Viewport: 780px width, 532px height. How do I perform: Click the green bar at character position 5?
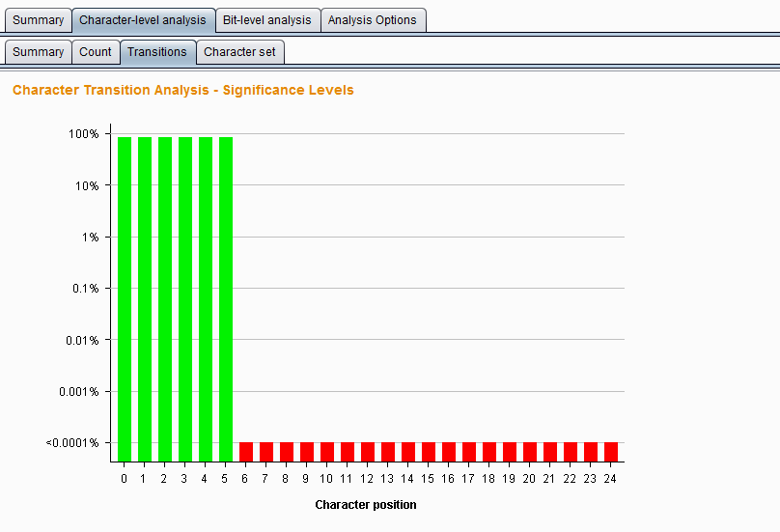[226, 298]
